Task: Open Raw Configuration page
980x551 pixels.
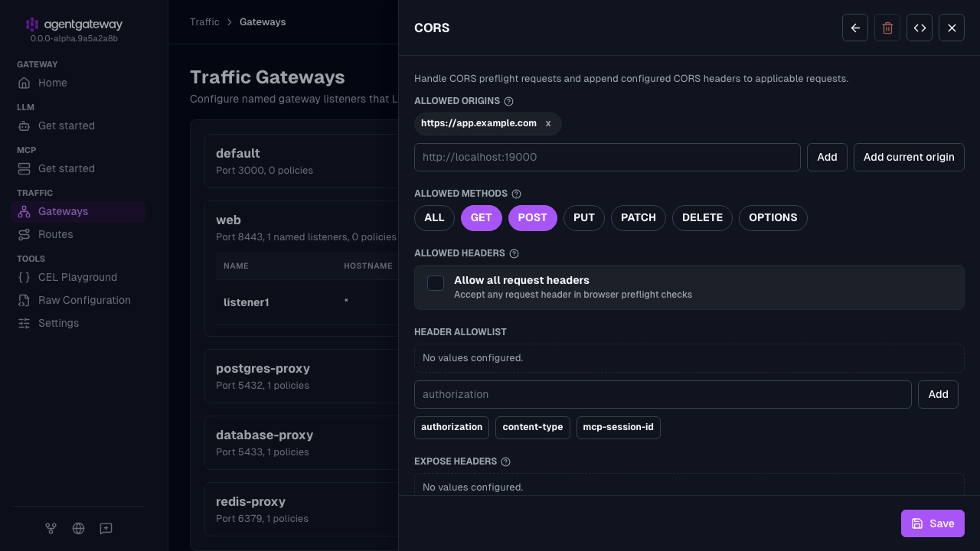Action: [x=78, y=300]
